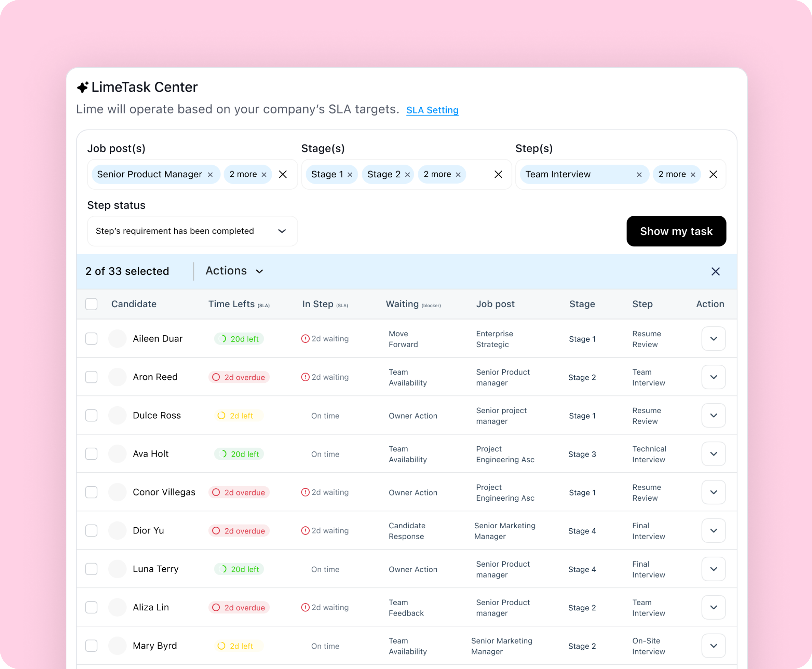The width and height of the screenshot is (812, 669).
Task: Open candidate Conor Villegas's name
Action: coord(164,492)
